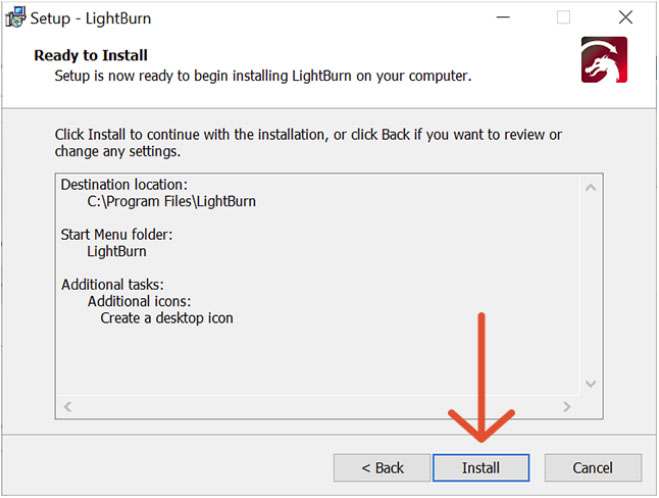Click the "Setup is now ready" subtitle text

click(263, 76)
